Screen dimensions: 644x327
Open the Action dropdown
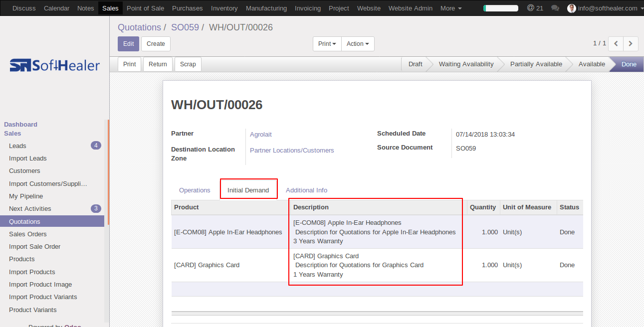coord(358,44)
